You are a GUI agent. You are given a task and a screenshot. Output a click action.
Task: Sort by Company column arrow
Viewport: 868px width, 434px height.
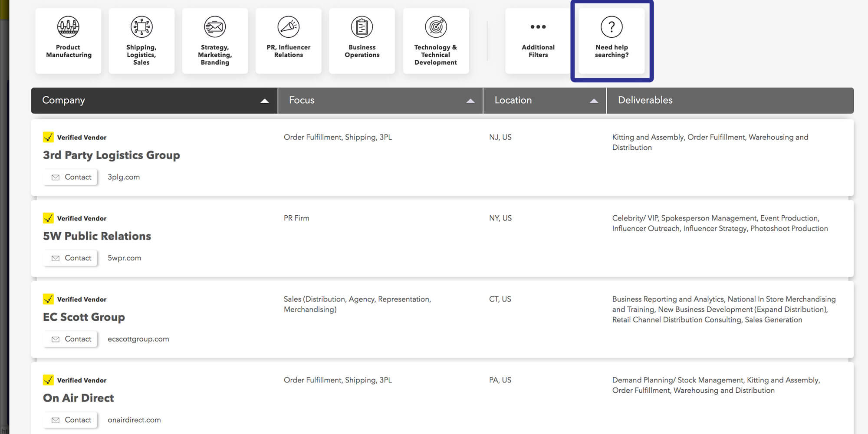264,101
